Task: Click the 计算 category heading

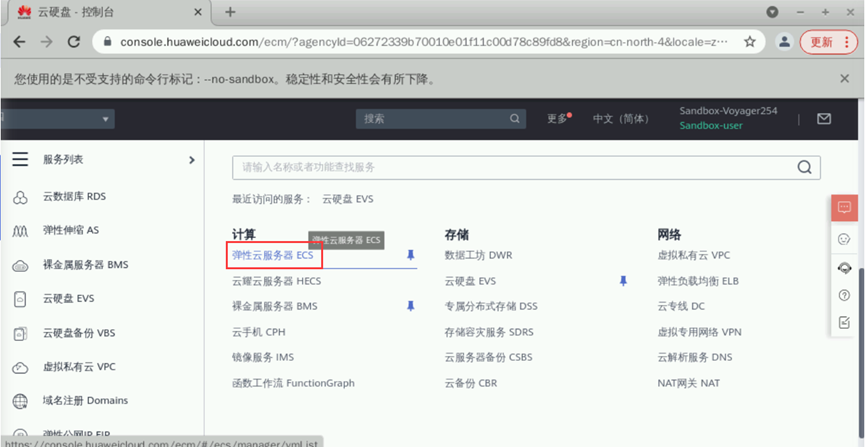Action: (244, 235)
